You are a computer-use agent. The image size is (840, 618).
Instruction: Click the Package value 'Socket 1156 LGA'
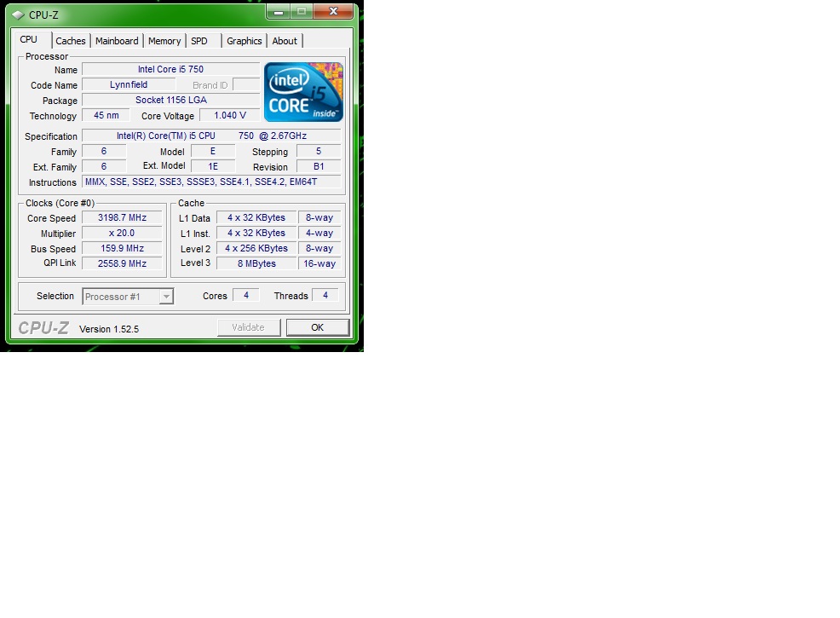coord(171,100)
